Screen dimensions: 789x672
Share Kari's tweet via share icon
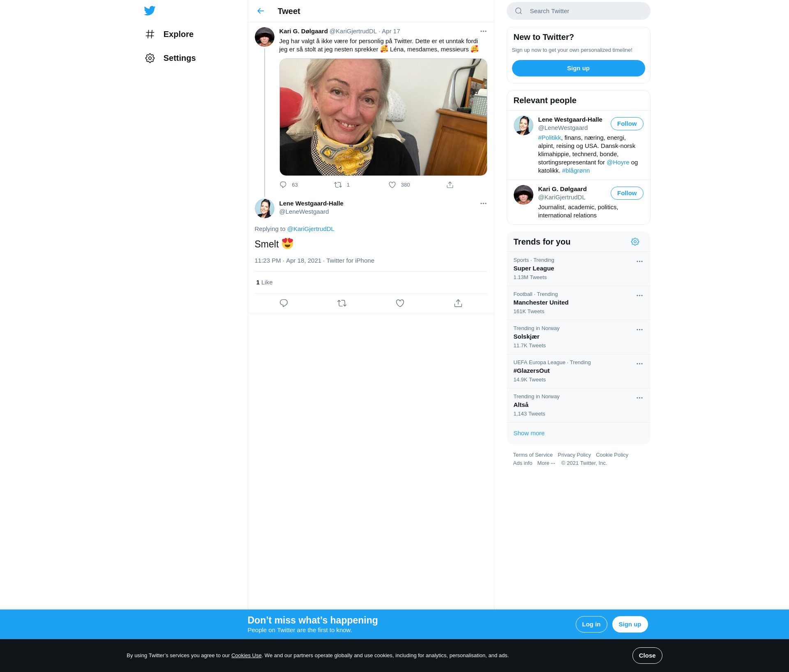[x=450, y=185]
